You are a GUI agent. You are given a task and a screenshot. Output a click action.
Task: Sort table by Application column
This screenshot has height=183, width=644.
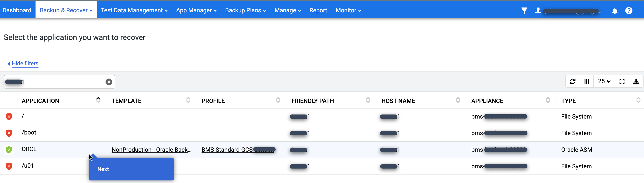tap(98, 100)
